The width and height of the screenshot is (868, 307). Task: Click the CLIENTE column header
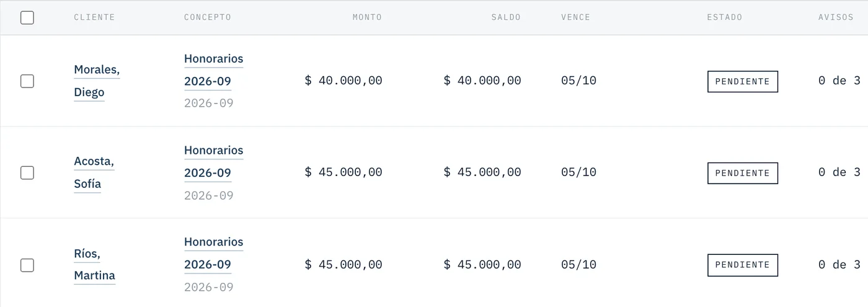click(x=94, y=17)
